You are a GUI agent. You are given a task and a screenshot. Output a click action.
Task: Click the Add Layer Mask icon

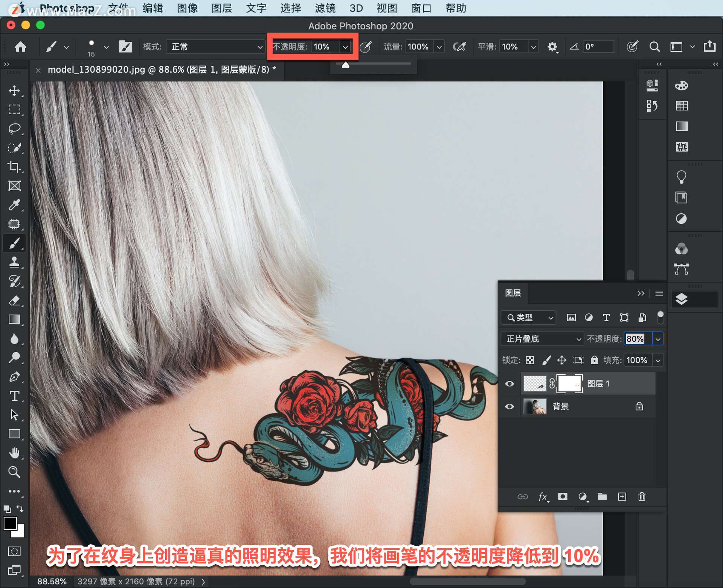click(563, 496)
